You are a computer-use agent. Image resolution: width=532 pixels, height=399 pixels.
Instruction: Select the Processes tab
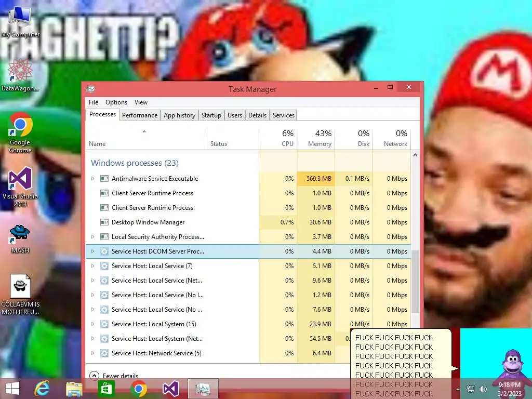point(102,114)
